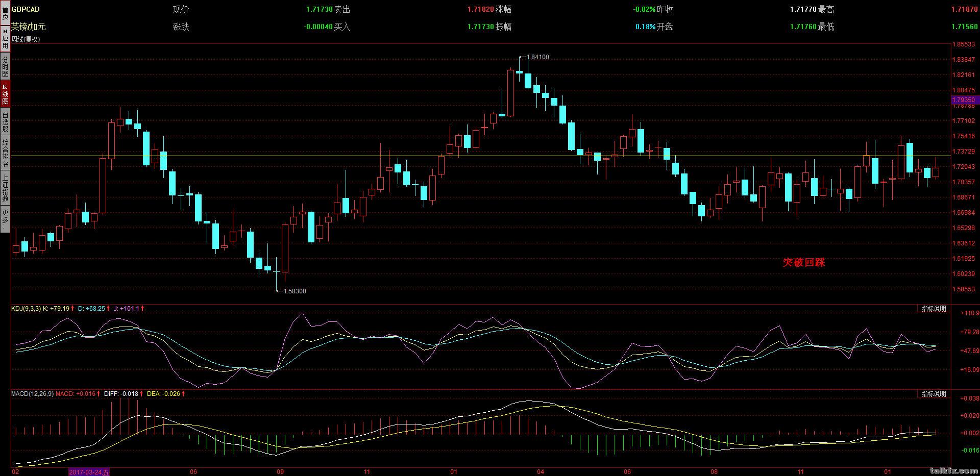Open the 自选股 watchlist tab
The height and width of the screenshot is (476, 980).
(5, 121)
